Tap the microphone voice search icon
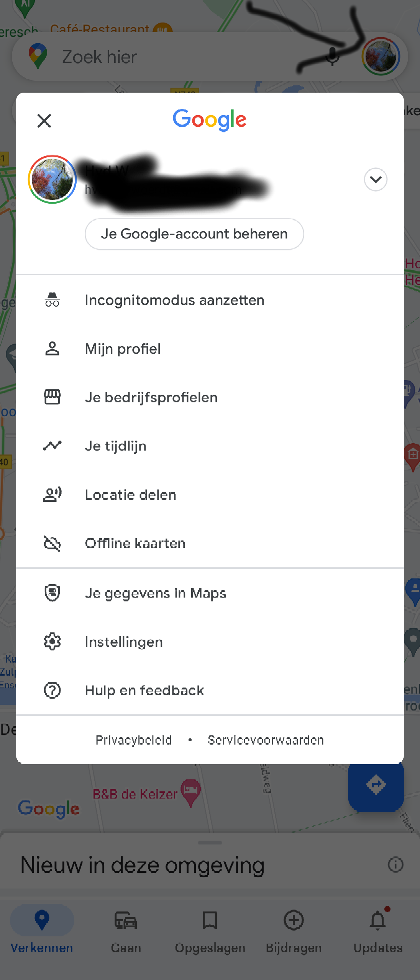The height and width of the screenshot is (980, 420). (x=332, y=57)
